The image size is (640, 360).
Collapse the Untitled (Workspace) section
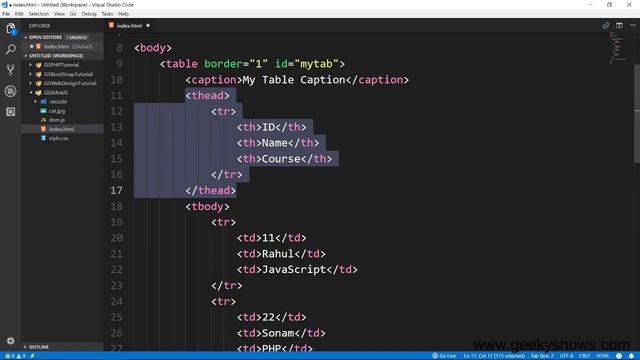tap(56, 56)
